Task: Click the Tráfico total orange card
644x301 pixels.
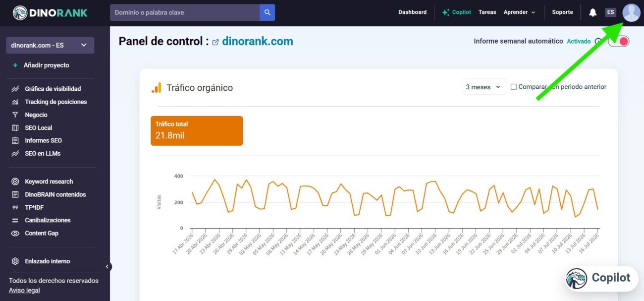Action: coord(197,131)
